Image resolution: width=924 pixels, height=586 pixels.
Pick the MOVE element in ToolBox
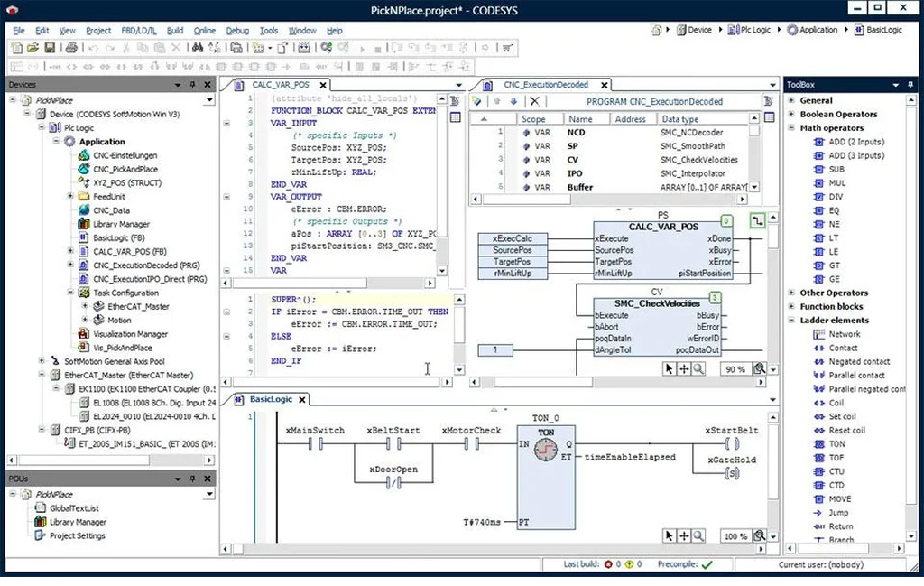(x=833, y=498)
